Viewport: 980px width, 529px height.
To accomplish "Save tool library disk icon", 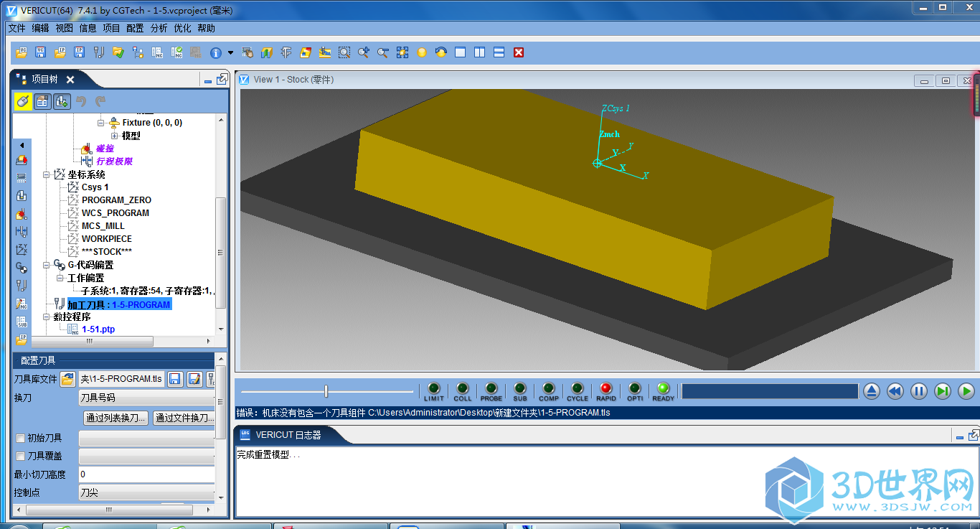I will click(x=174, y=378).
